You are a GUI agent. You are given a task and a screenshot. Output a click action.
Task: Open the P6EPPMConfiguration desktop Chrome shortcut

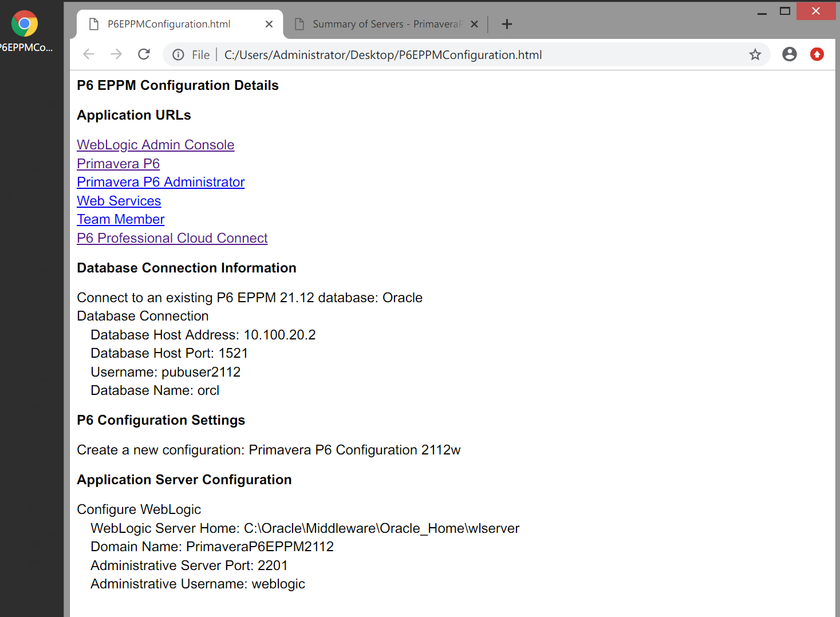pyautogui.click(x=25, y=31)
